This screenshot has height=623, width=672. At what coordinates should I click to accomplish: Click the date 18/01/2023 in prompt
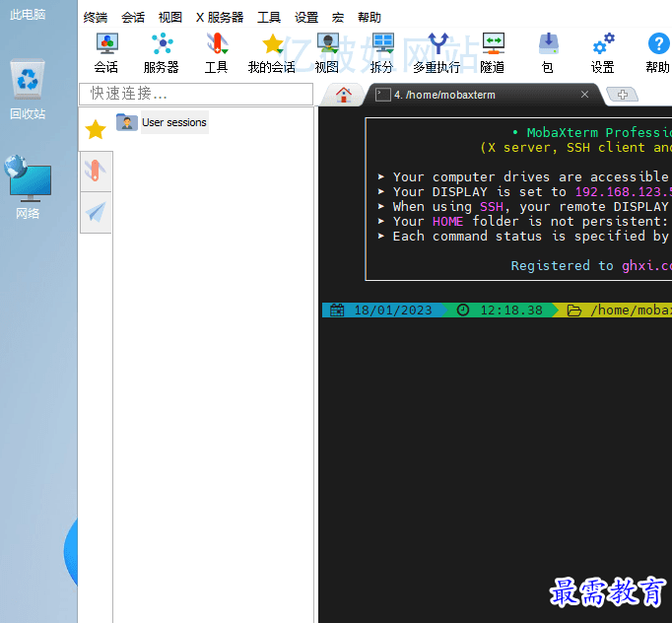pyautogui.click(x=393, y=310)
